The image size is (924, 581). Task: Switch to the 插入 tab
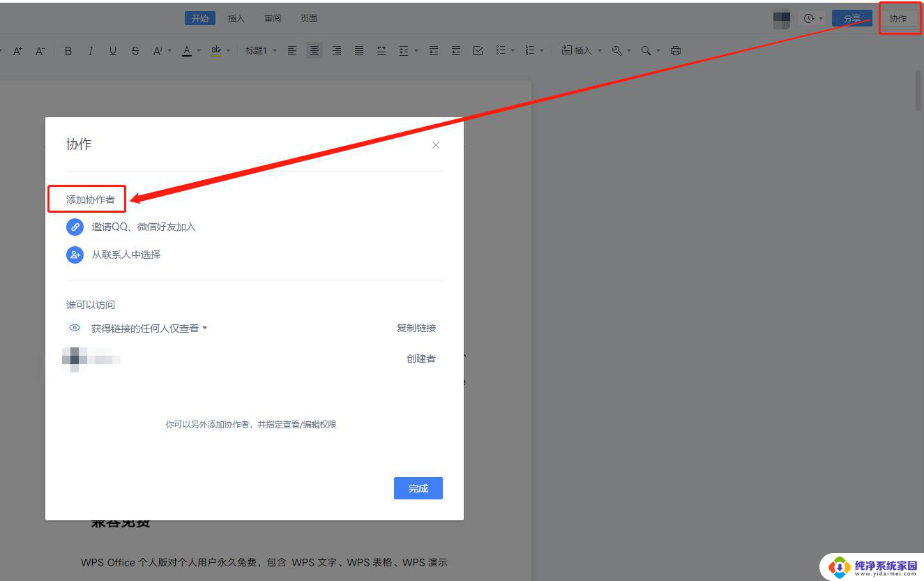tap(236, 19)
